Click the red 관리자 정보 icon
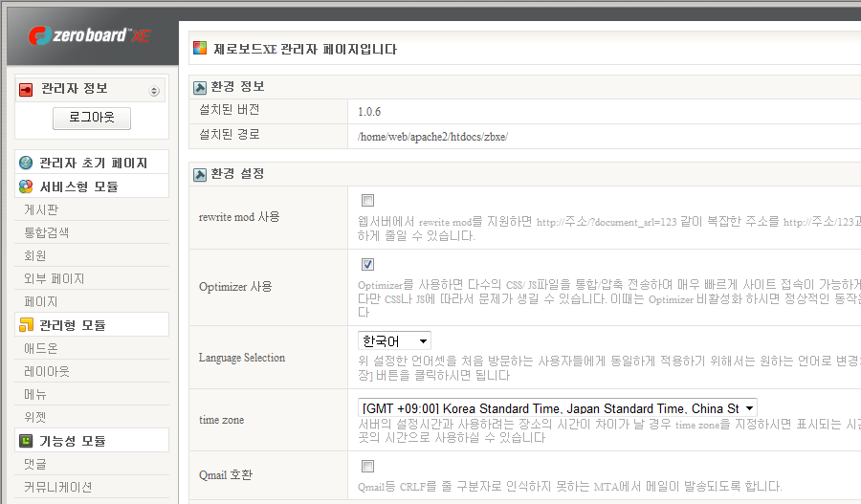861x504 pixels. pyautogui.click(x=26, y=90)
